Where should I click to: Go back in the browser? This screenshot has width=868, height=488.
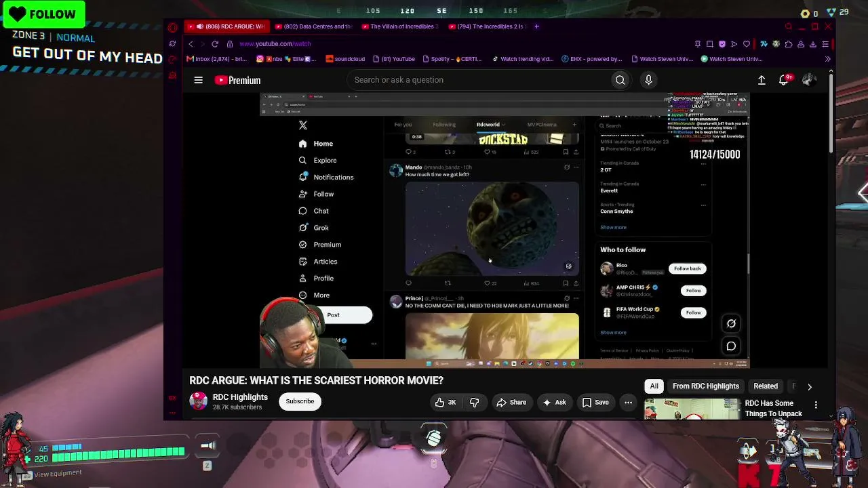[191, 44]
